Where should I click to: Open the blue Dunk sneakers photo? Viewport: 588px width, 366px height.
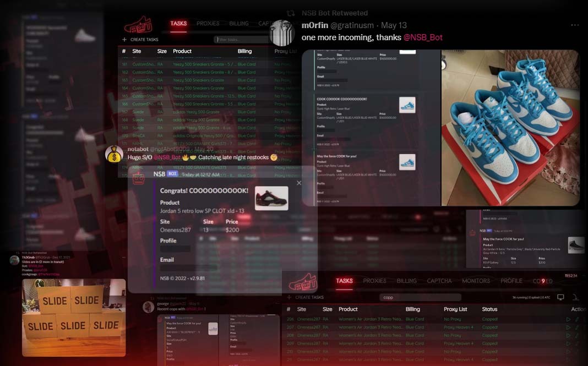click(510, 128)
